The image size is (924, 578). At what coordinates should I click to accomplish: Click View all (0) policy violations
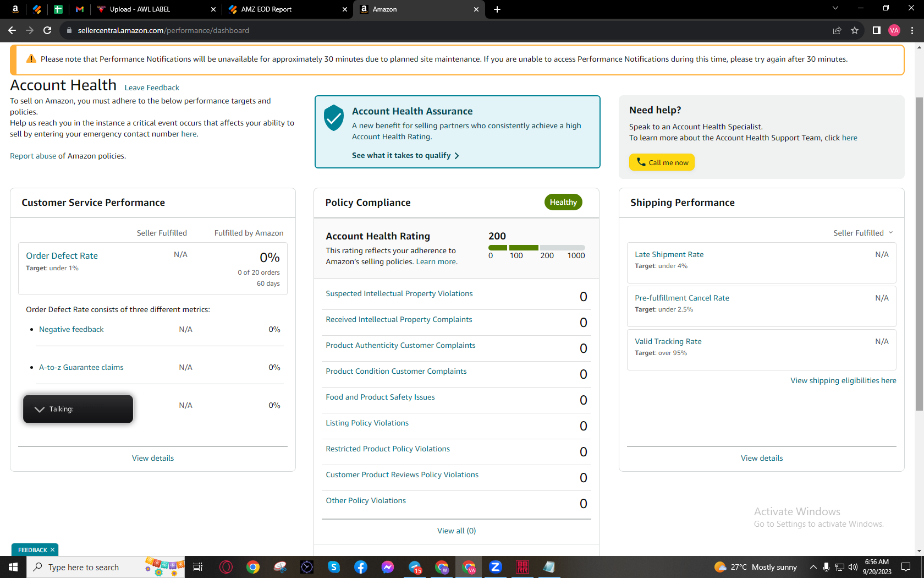(457, 531)
